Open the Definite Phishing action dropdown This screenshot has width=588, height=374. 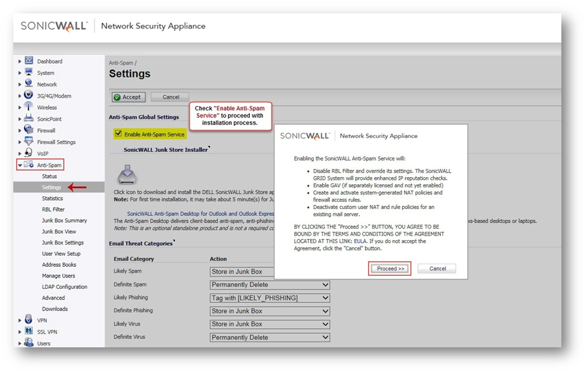coord(270,311)
